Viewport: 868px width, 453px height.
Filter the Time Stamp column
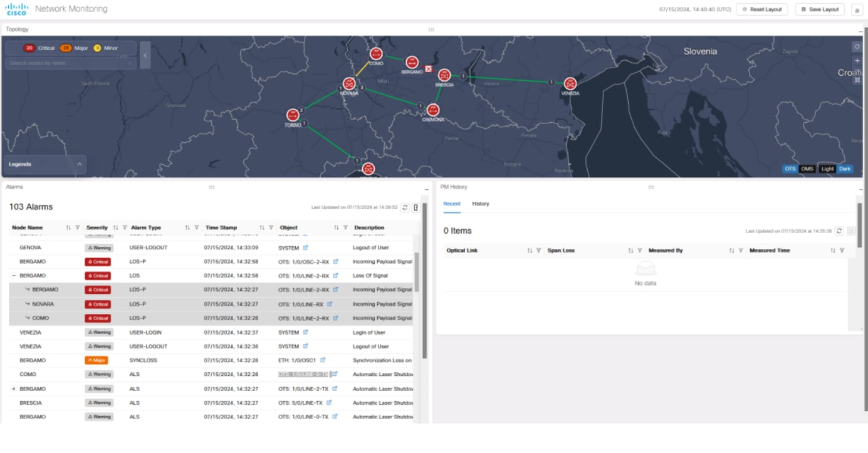point(271,227)
